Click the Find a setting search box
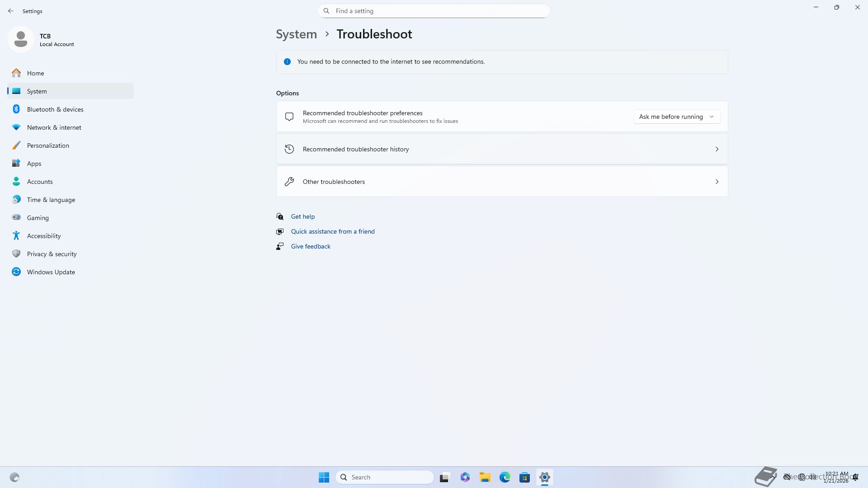868x488 pixels. 434,11
